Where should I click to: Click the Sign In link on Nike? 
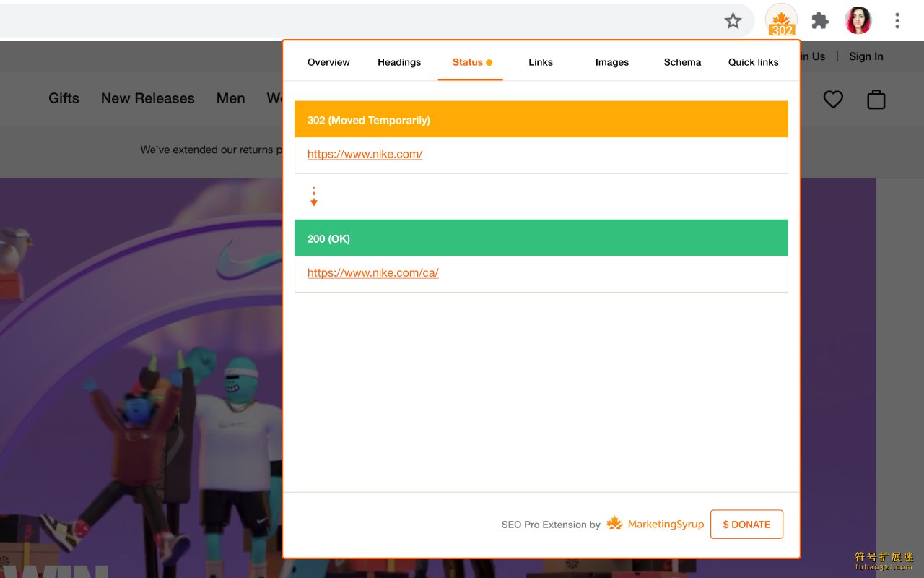pyautogui.click(x=866, y=56)
